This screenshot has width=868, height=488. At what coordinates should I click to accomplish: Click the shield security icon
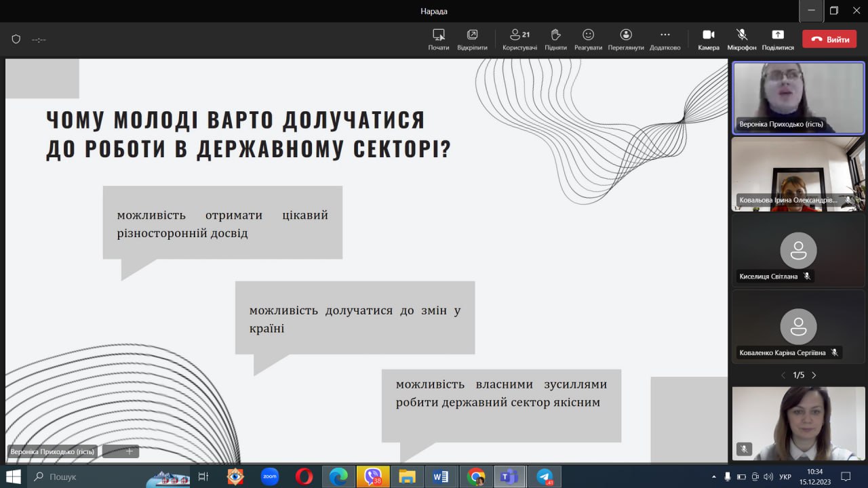click(16, 39)
